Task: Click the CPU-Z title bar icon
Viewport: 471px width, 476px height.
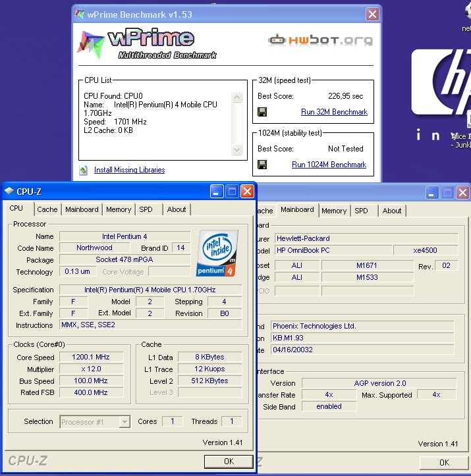Action: point(9,191)
